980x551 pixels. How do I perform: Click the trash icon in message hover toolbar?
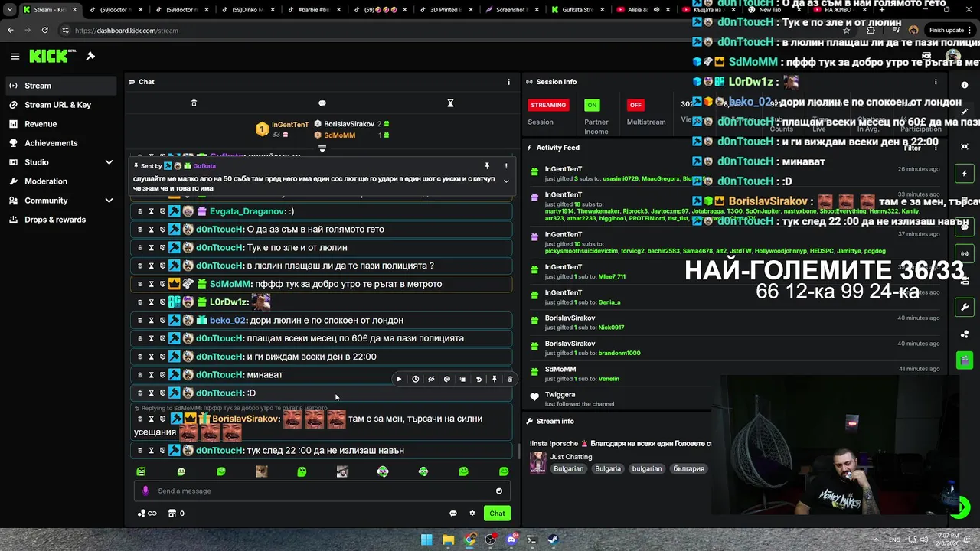[x=510, y=379]
